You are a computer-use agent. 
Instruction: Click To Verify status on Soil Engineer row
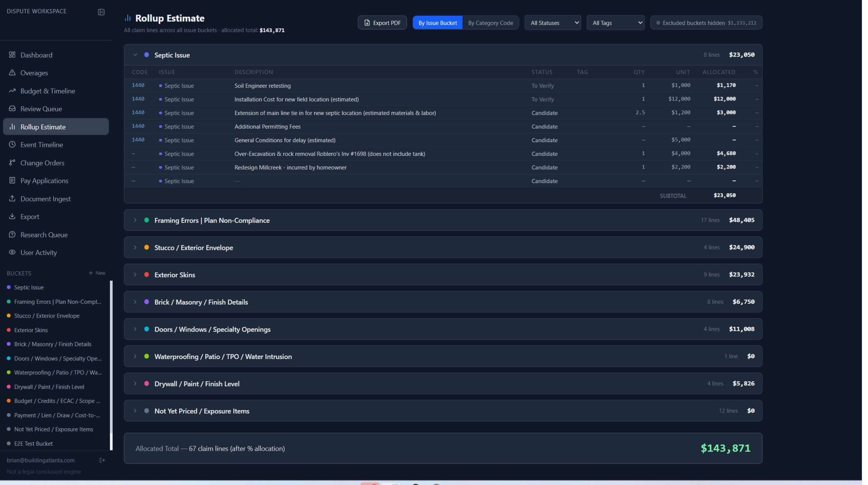pos(543,86)
